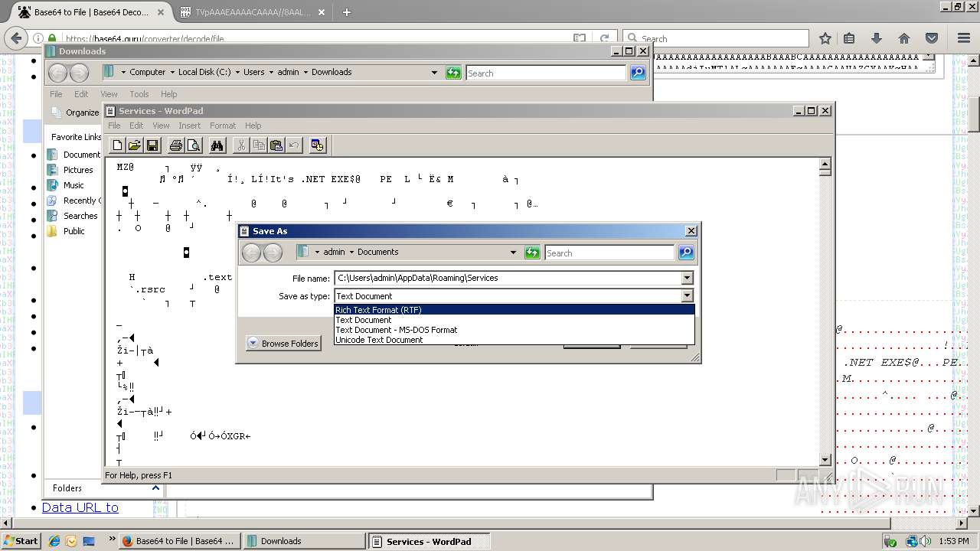Open File name history dropdown arrow

[x=687, y=278]
